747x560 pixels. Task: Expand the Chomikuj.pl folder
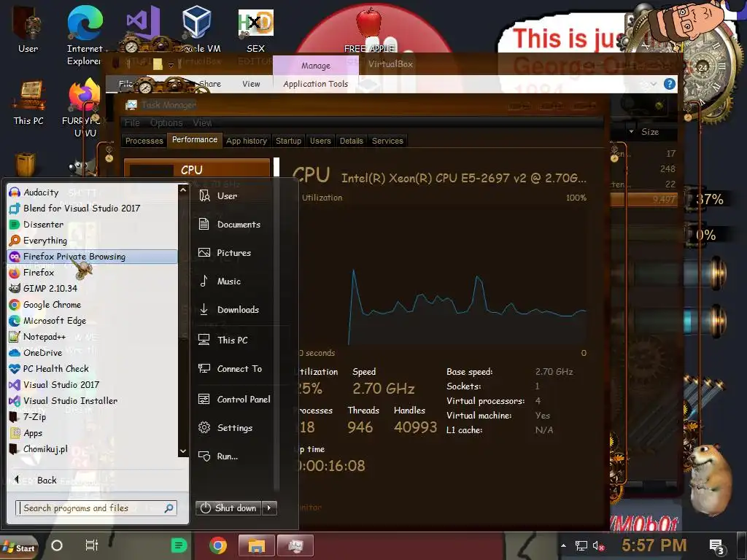[93, 449]
